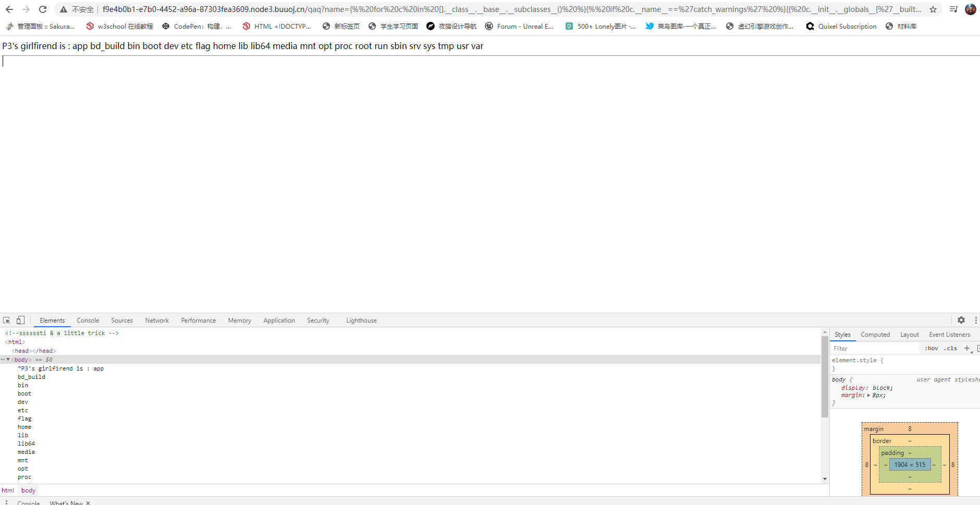Switch to the Network tab

click(x=157, y=321)
